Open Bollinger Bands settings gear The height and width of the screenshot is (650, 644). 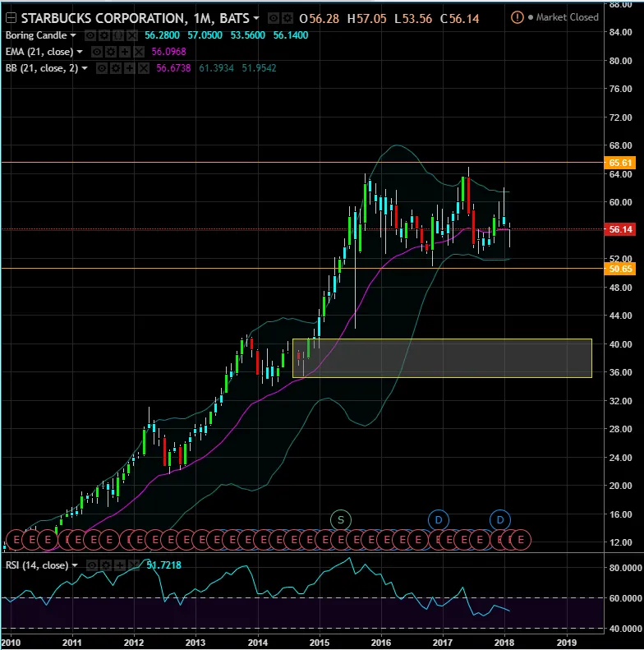pyautogui.click(x=116, y=68)
